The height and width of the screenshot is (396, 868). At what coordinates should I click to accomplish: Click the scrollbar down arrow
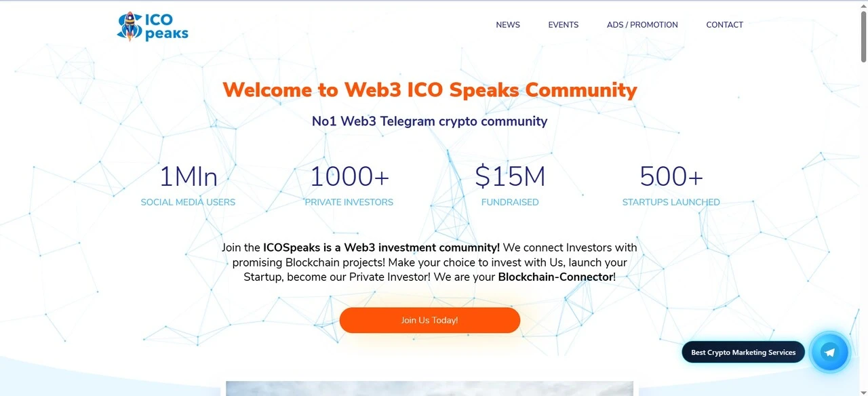(x=863, y=391)
